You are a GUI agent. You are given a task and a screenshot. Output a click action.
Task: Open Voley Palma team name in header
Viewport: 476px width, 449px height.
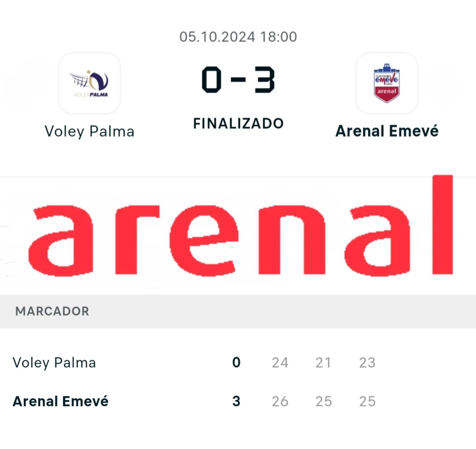click(x=89, y=131)
